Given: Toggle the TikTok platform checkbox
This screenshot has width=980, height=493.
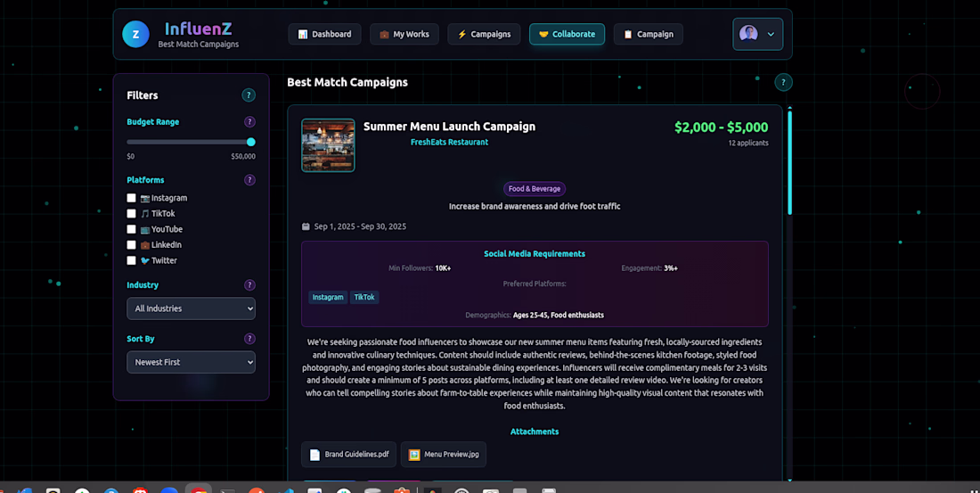Looking at the screenshot, I should pyautogui.click(x=131, y=213).
